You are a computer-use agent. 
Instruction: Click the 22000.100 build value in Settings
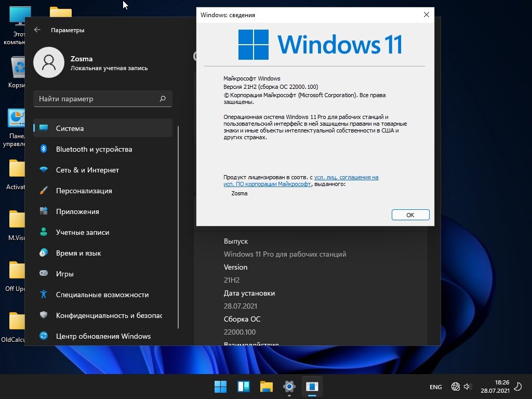click(x=240, y=332)
